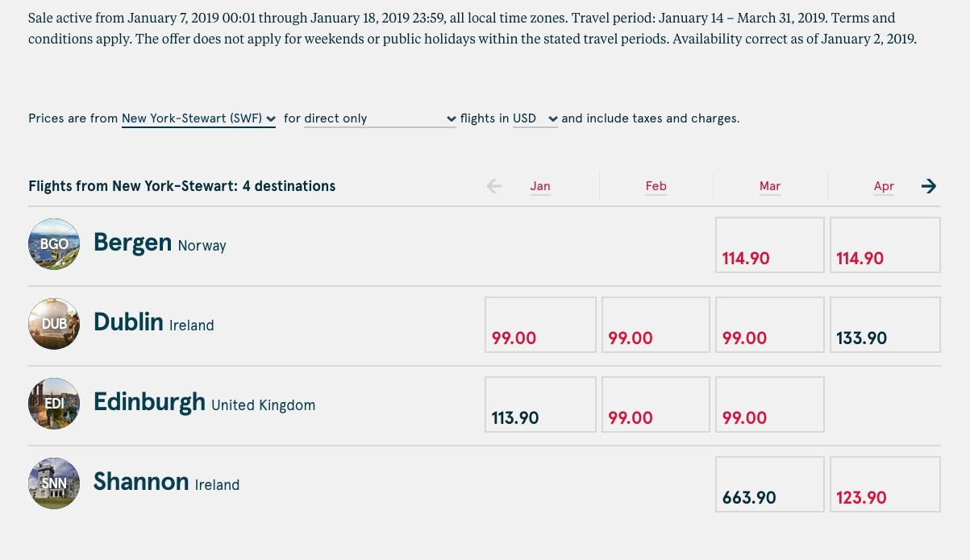Choose Dublin January fare 99.00
This screenshot has width=970, height=560.
tap(540, 325)
